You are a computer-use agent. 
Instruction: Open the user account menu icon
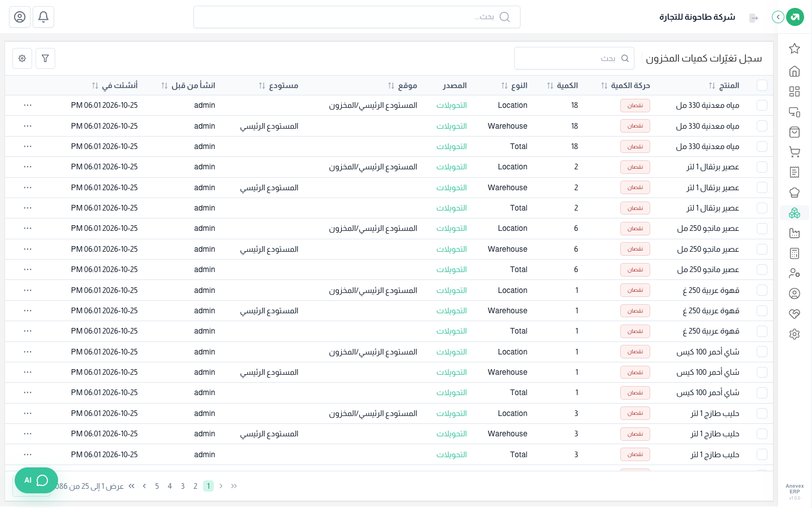[20, 17]
